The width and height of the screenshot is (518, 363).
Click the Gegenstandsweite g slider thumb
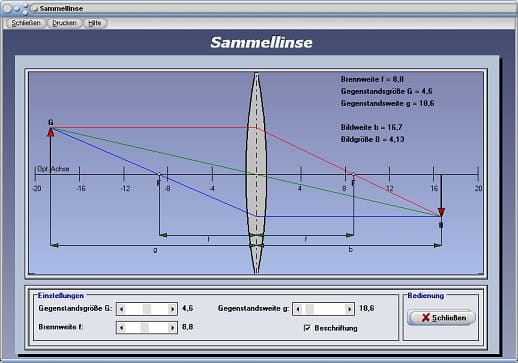click(310, 309)
